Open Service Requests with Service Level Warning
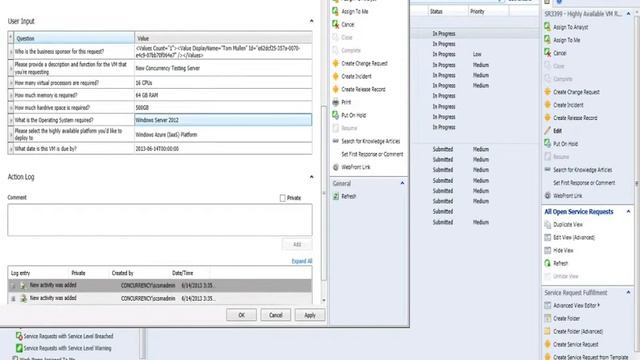The width and height of the screenshot is (640, 360). (x=67, y=349)
